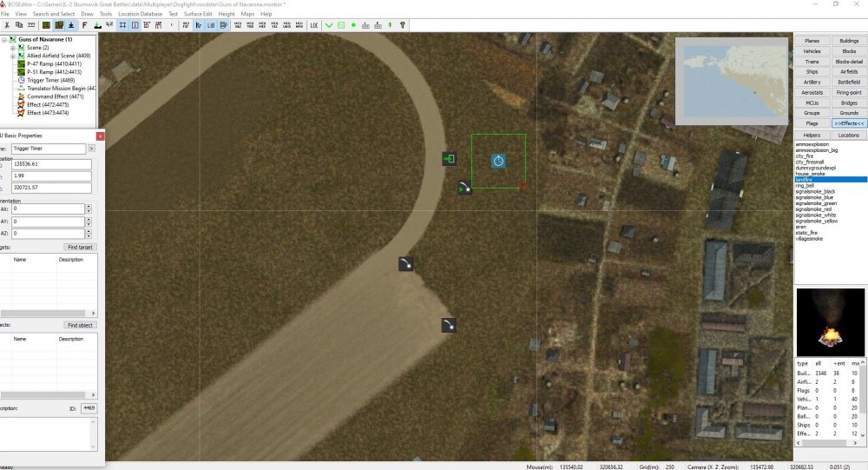Click the help question mark toolbar icon

[403, 25]
